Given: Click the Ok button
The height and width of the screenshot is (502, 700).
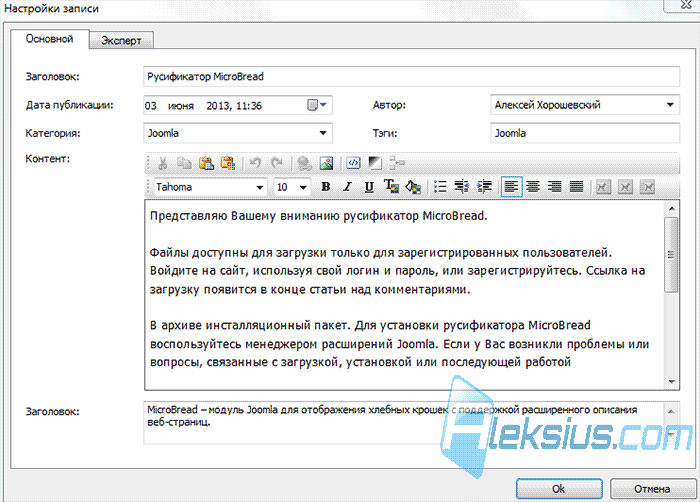Looking at the screenshot, I should tap(559, 489).
